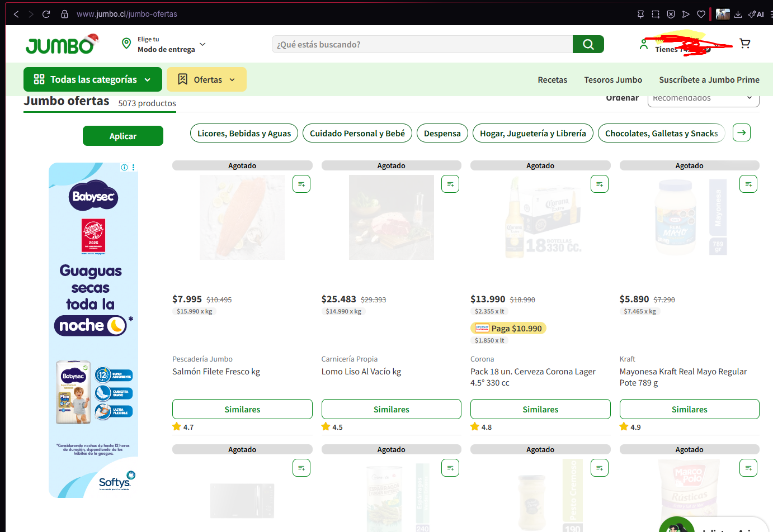773x532 pixels.
Task: Click Similares under Lomo Liso Al Vacío
Action: pos(391,409)
